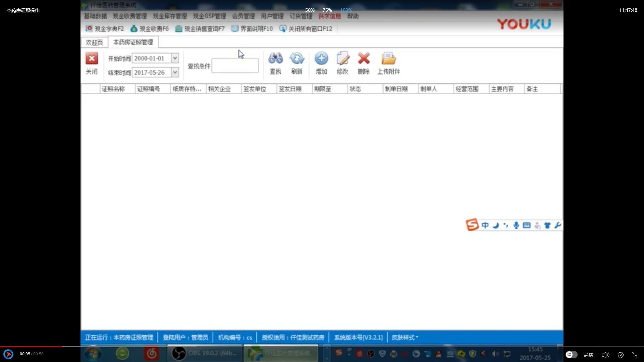Click the 备注 column header
This screenshot has height=362, width=644.
click(542, 89)
